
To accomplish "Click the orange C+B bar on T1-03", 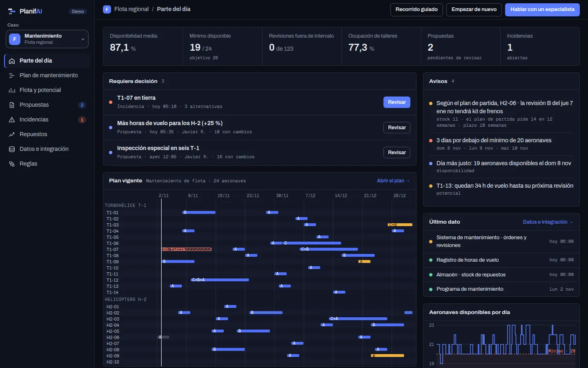I will point(400,225).
